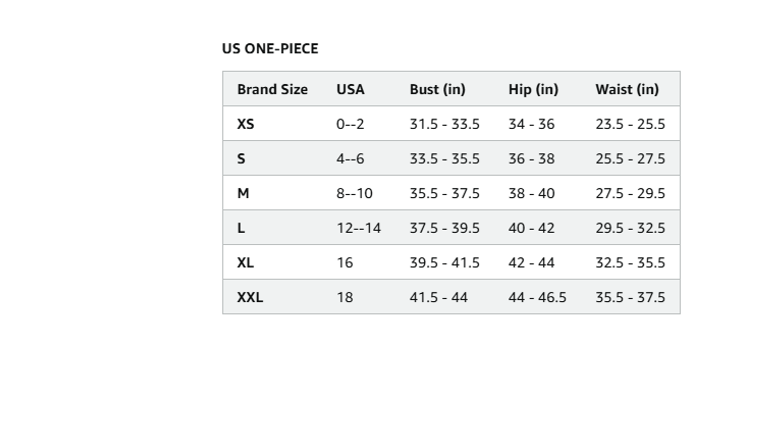Click waist value 23.5 - 25.5
The image size is (784, 437).
tap(630, 124)
